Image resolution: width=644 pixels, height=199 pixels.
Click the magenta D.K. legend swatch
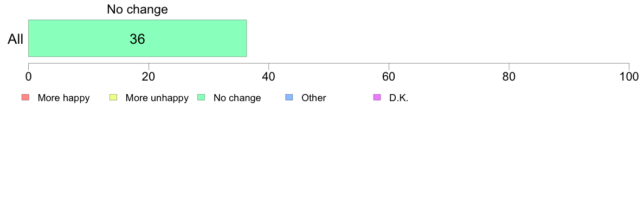pos(377,97)
